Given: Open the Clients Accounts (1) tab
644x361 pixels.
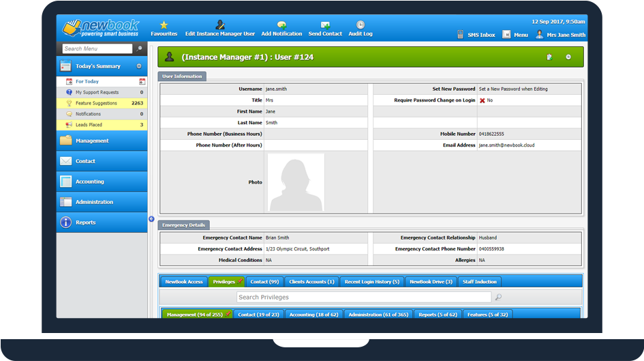Looking at the screenshot, I should pyautogui.click(x=311, y=282).
